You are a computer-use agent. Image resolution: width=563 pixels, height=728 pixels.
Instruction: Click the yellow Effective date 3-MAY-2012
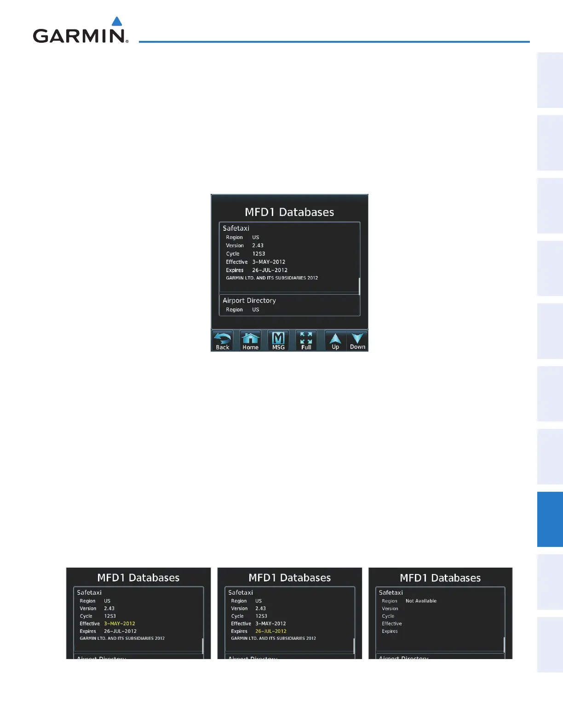tap(120, 624)
